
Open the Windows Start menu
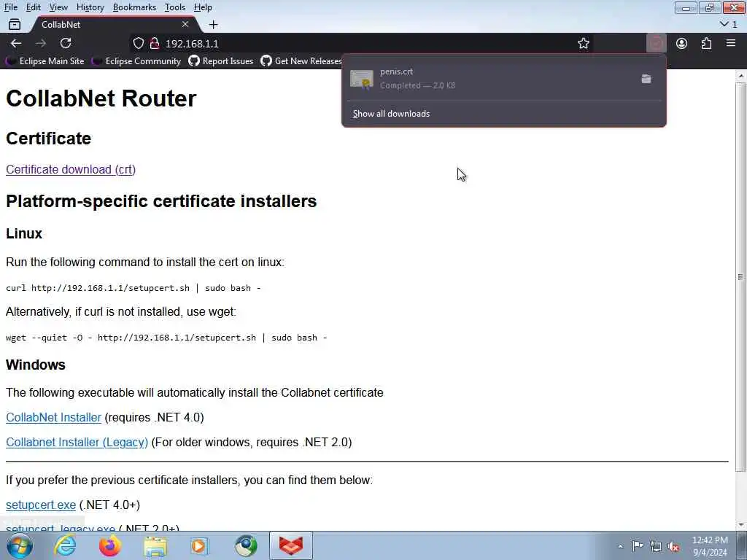pos(20,545)
